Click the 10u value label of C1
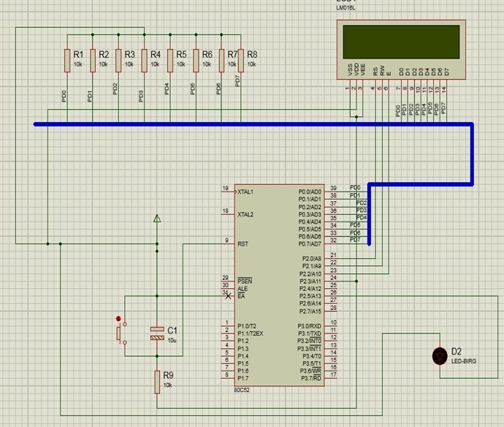The height and width of the screenshot is (427, 504). click(x=172, y=341)
